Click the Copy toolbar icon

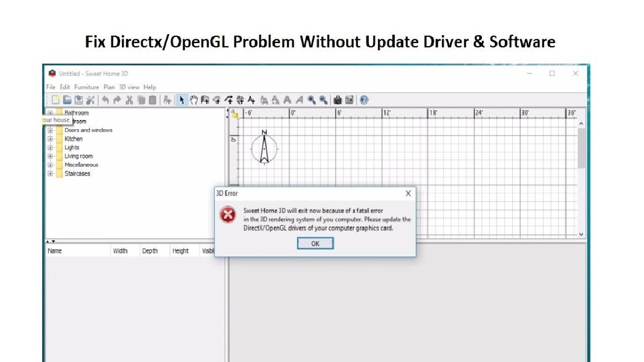(x=141, y=100)
